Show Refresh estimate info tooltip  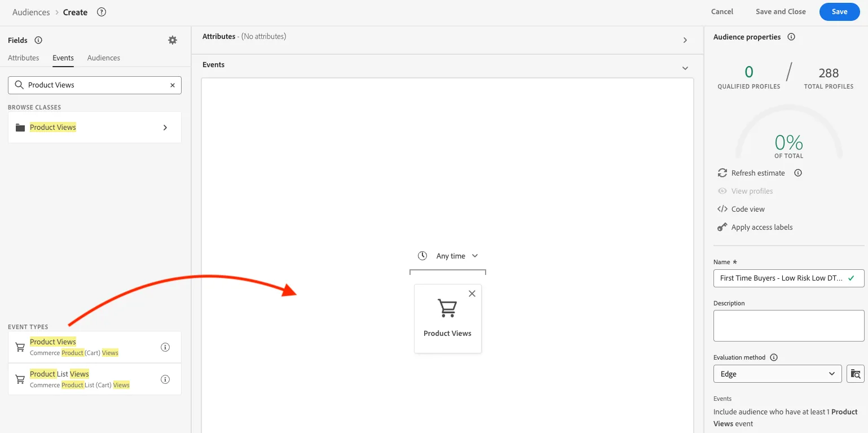coord(798,173)
